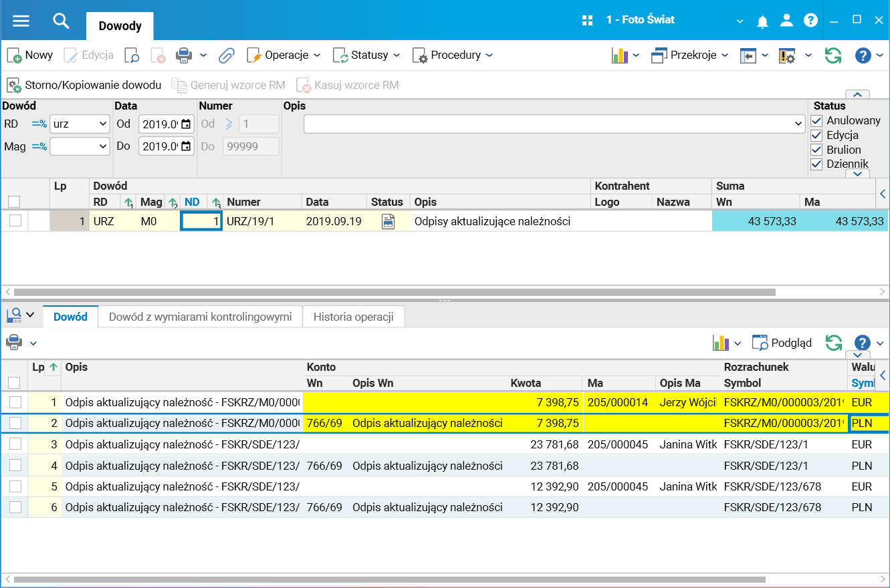Click the Nowy button

click(30, 55)
